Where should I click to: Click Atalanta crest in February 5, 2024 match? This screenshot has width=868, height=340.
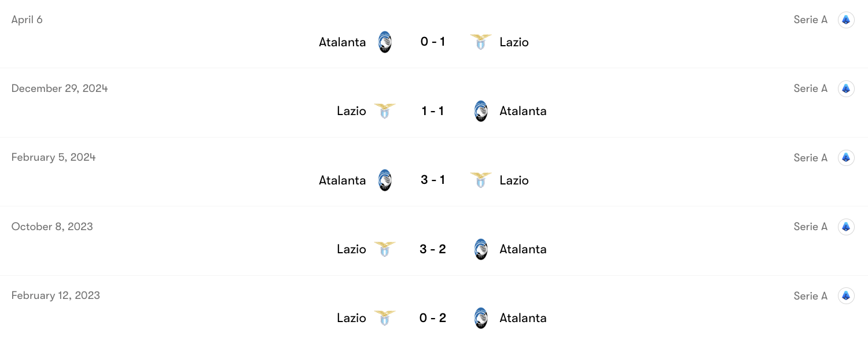385,180
